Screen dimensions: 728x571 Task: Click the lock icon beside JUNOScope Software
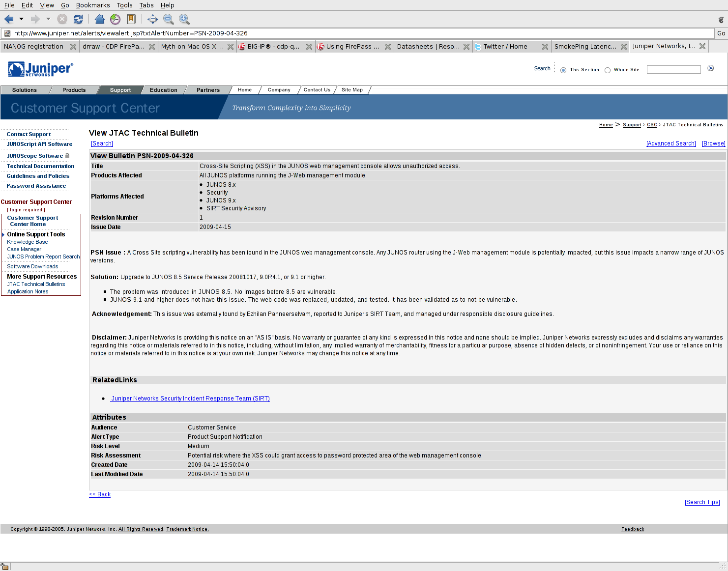click(67, 156)
